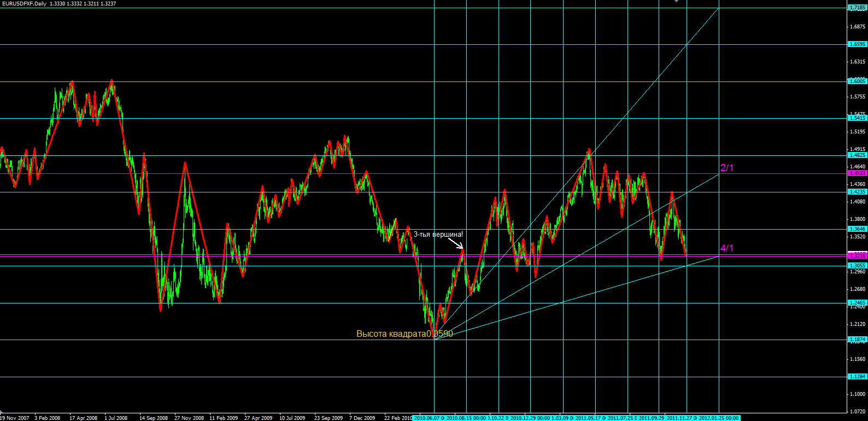Click the EURUSDFXF,Daily chart title

24,4
